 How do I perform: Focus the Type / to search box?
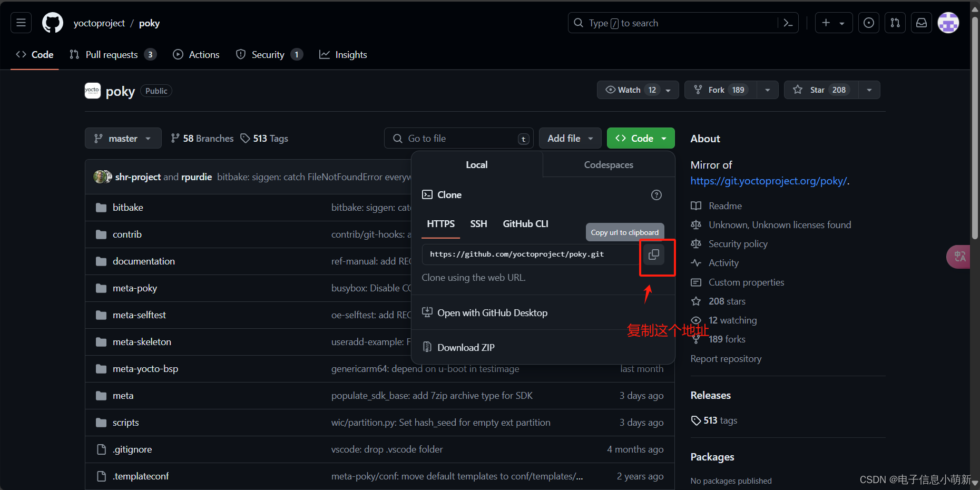point(683,23)
